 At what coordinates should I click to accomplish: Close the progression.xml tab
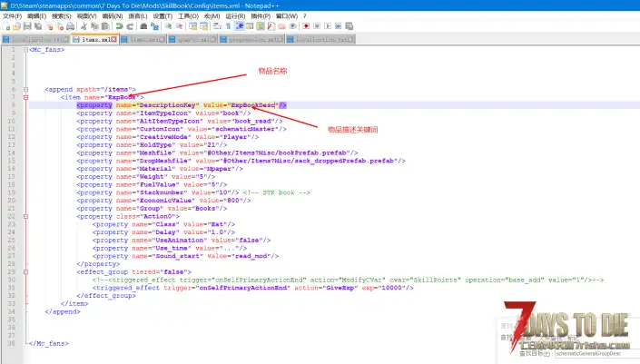coord(280,40)
